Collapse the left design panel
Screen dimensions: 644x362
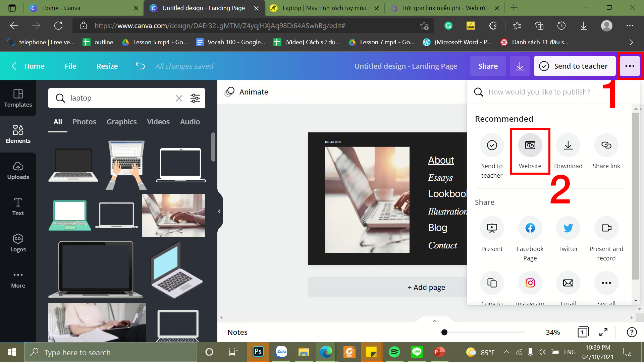click(x=220, y=211)
